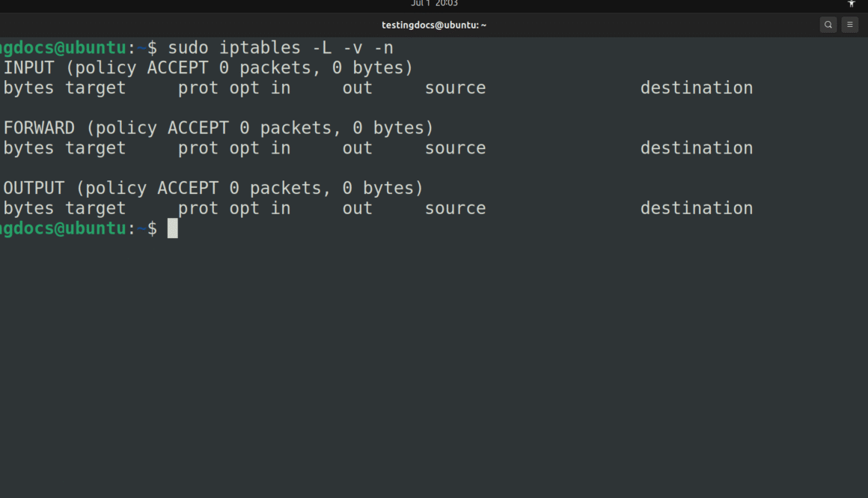The width and height of the screenshot is (868, 498).
Task: Select 'out' header under OUTPUT chain
Action: coord(357,209)
